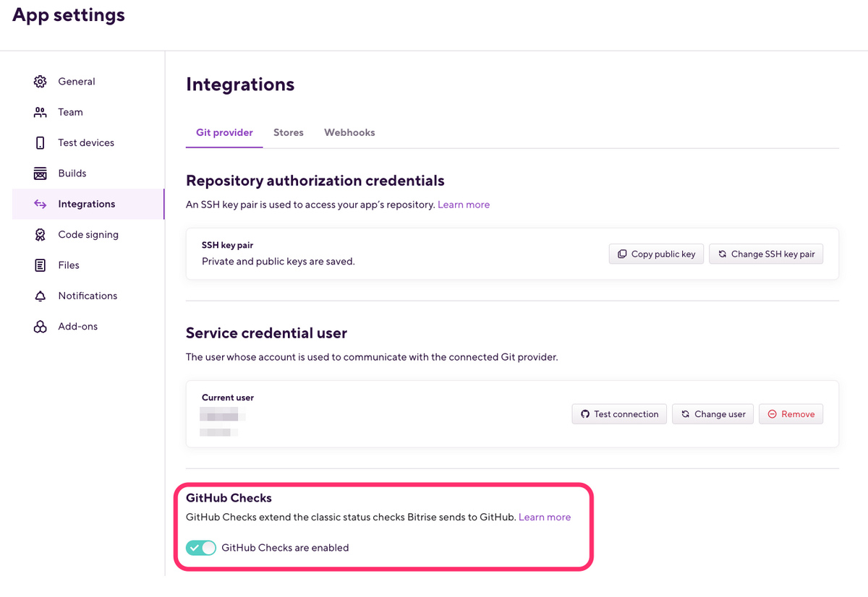Click the Test devices phone icon
This screenshot has width=868, height=597.
point(41,143)
